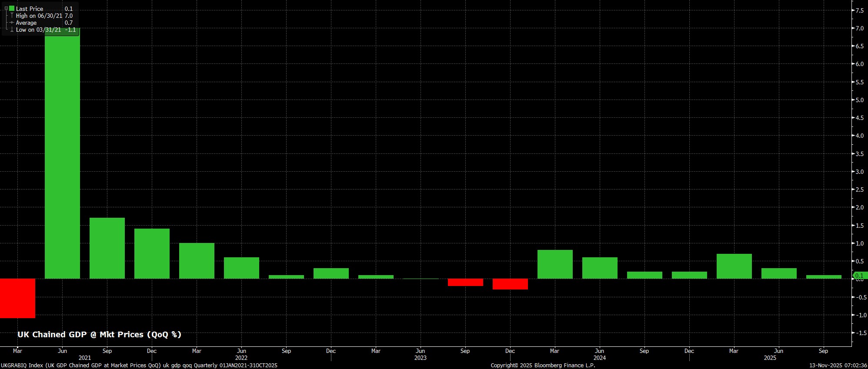Click the green Last Price color swatch

[x=12, y=8]
